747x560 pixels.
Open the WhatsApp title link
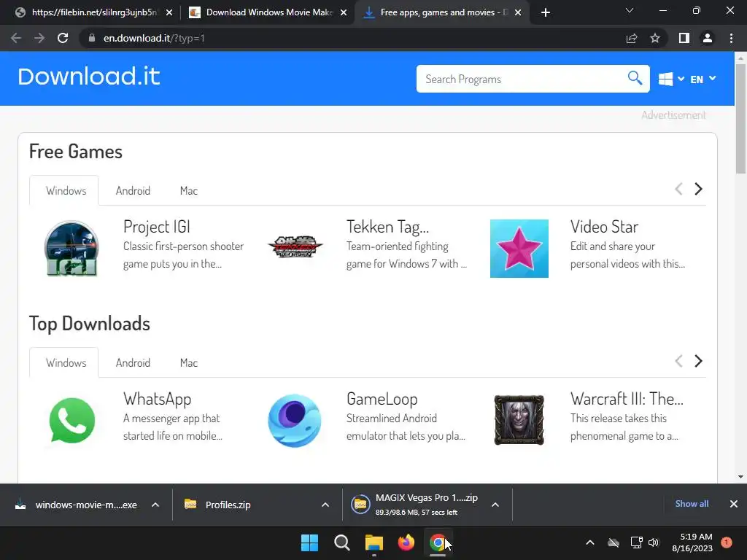pos(158,399)
